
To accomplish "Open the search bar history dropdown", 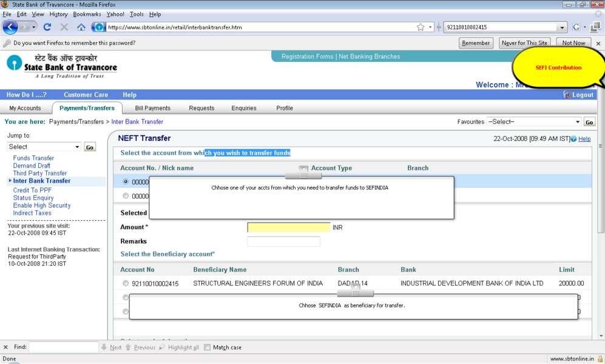I will pyautogui.click(x=562, y=27).
